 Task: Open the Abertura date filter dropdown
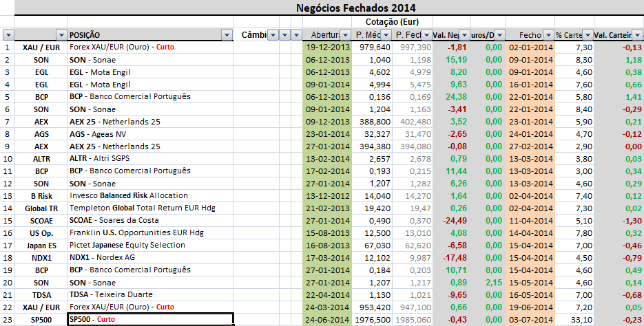click(345, 35)
